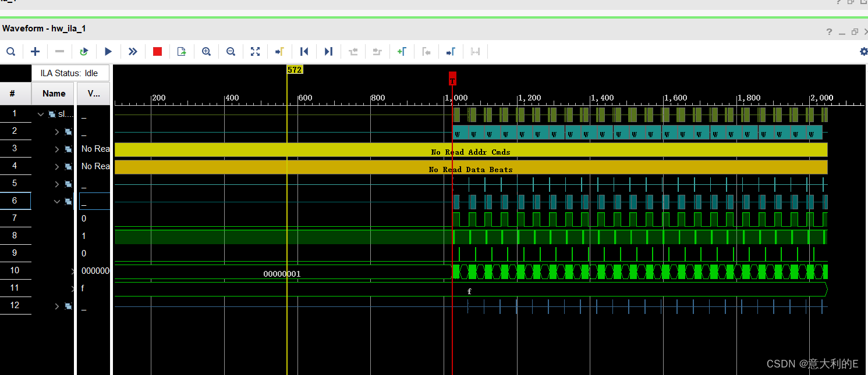The width and height of the screenshot is (868, 375).
Task: Click 'No Rea' value cell in row 4
Action: (x=94, y=166)
